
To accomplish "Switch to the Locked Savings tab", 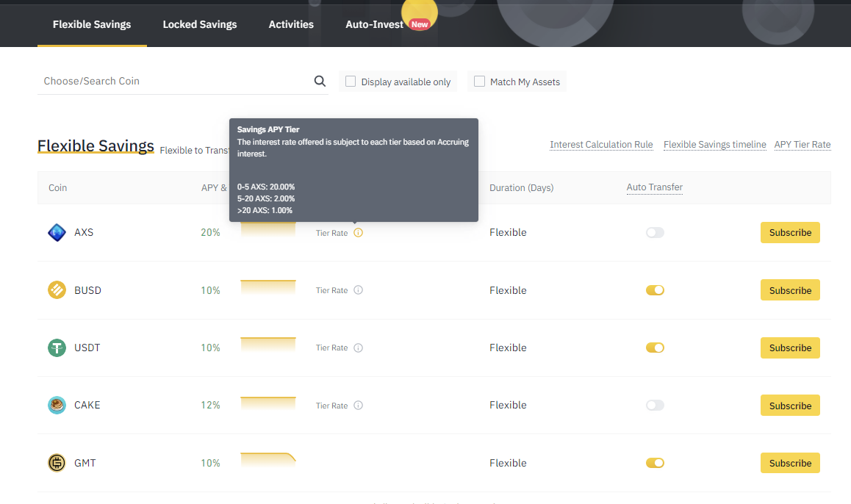I will pyautogui.click(x=200, y=24).
